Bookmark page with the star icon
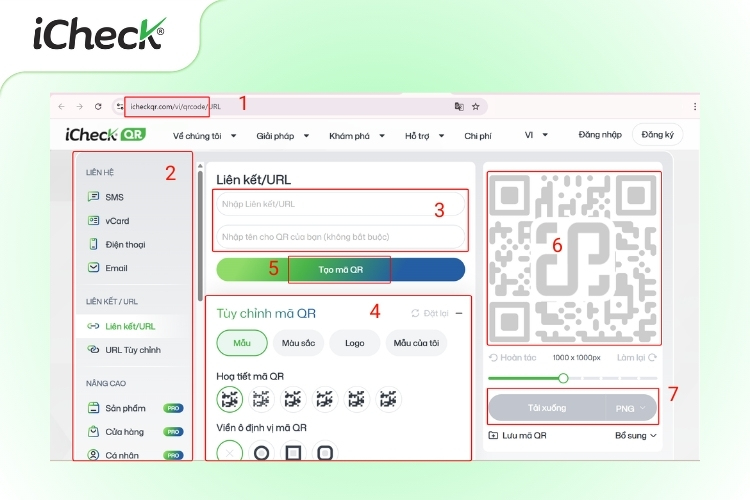The height and width of the screenshot is (500, 750). click(475, 107)
